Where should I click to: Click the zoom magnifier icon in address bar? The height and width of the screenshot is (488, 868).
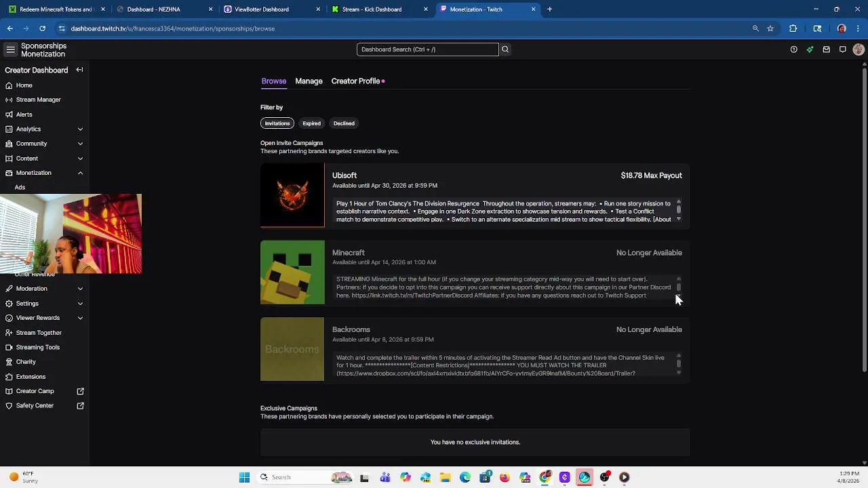pyautogui.click(x=755, y=28)
